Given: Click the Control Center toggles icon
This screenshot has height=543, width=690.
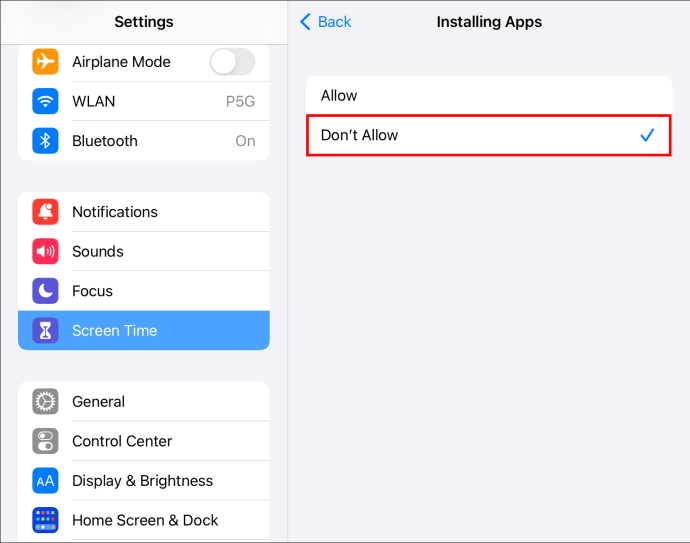Looking at the screenshot, I should pyautogui.click(x=45, y=441).
